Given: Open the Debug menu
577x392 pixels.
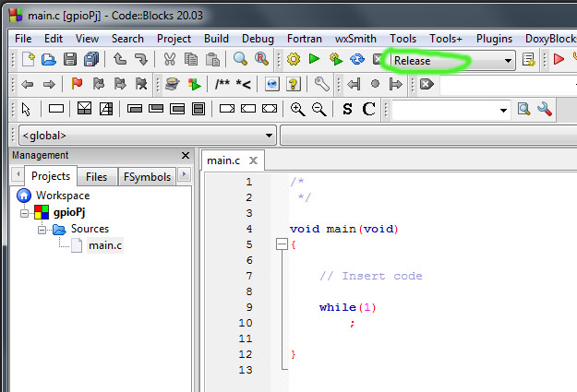Looking at the screenshot, I should [x=258, y=39].
